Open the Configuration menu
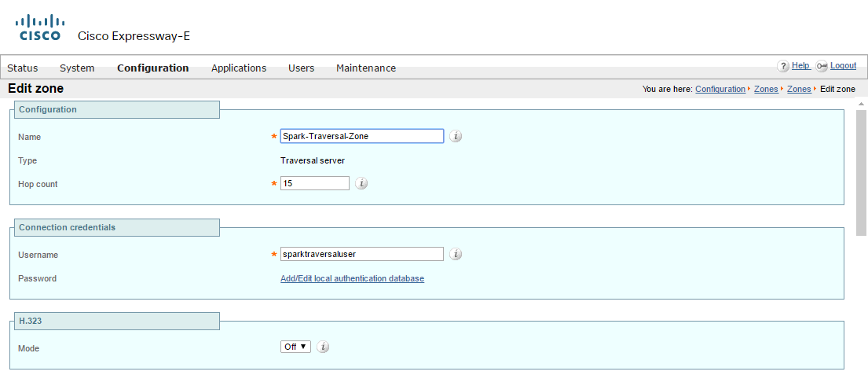The height and width of the screenshot is (375, 868). [153, 68]
